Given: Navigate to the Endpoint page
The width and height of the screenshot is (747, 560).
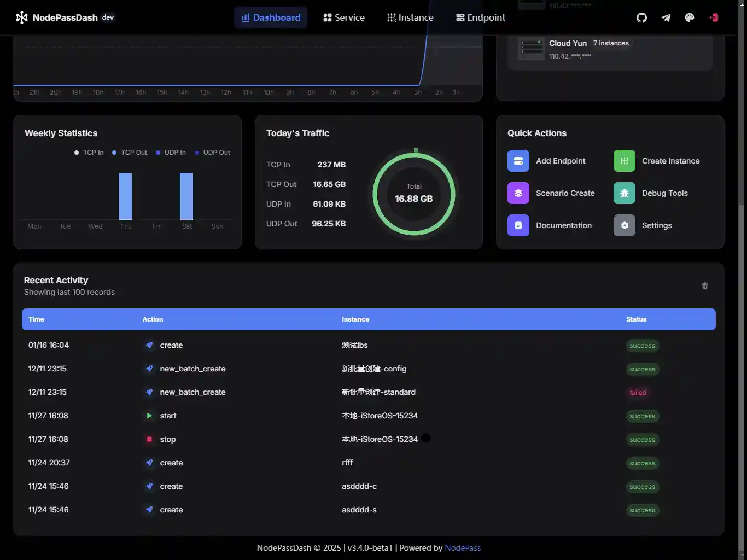Looking at the screenshot, I should click(x=480, y=17).
